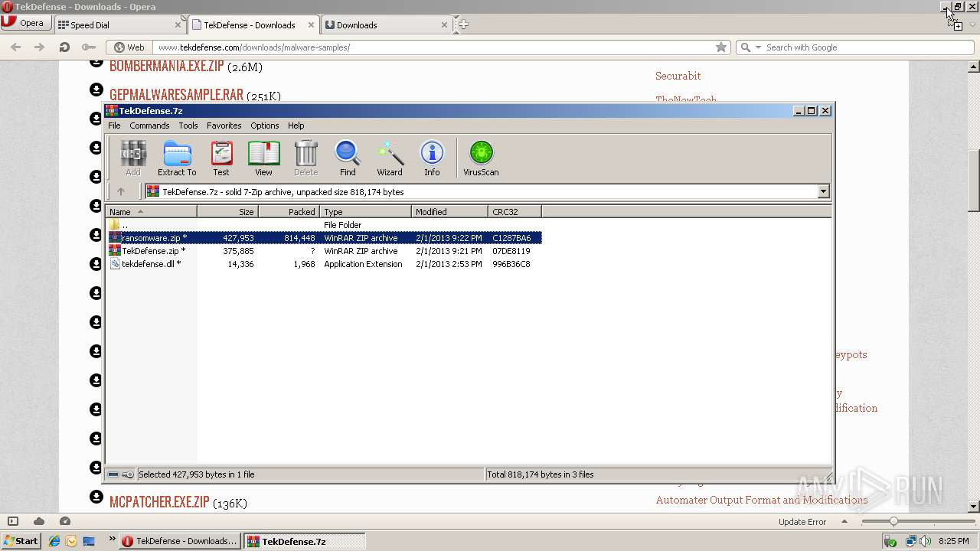Image resolution: width=980 pixels, height=551 pixels.
Task: Select the parent folder '..' row
Action: (324, 225)
